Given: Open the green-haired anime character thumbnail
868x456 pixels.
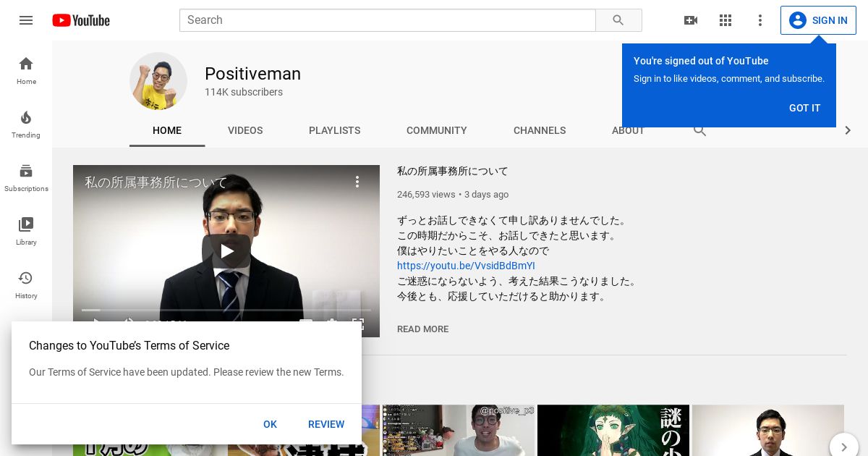Looking at the screenshot, I should point(613,430).
